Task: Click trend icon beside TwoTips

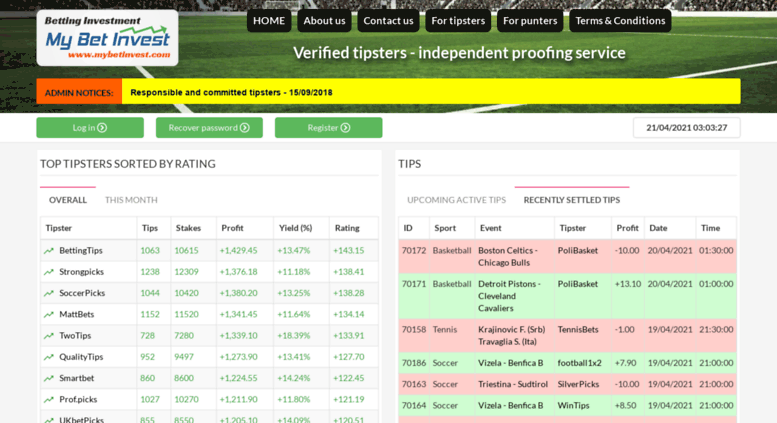Action: click(49, 336)
